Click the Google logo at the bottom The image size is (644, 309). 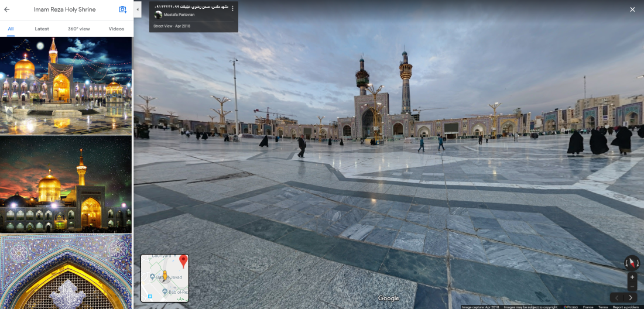pos(389,298)
